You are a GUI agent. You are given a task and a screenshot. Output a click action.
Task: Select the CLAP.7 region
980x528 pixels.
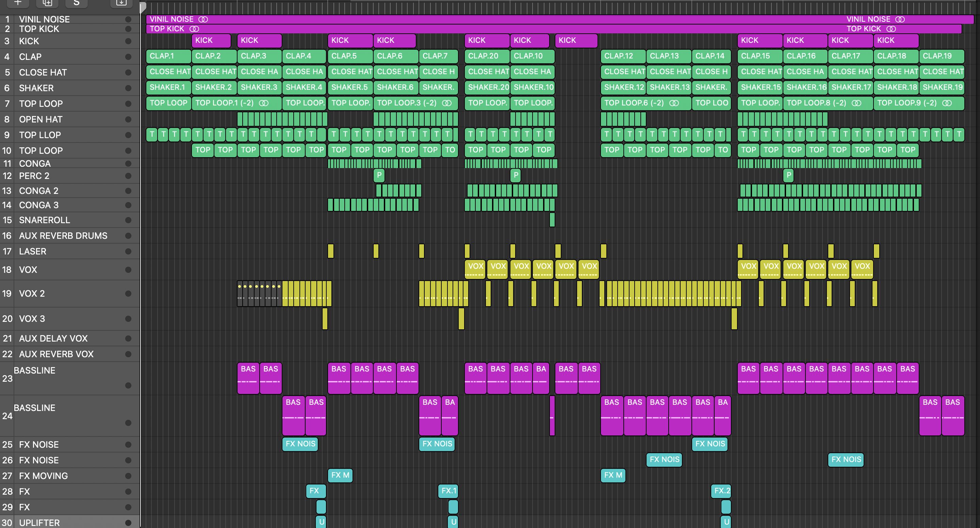tap(438, 56)
